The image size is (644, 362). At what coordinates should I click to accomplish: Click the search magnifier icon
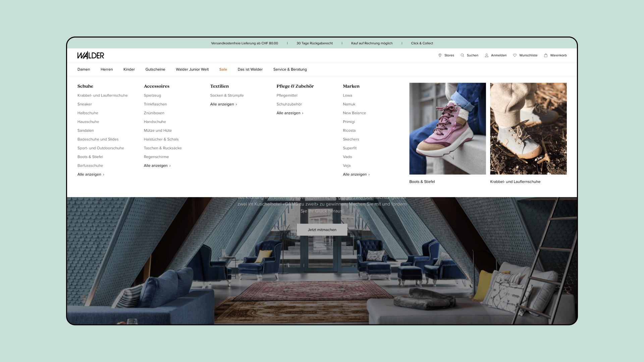pos(462,55)
